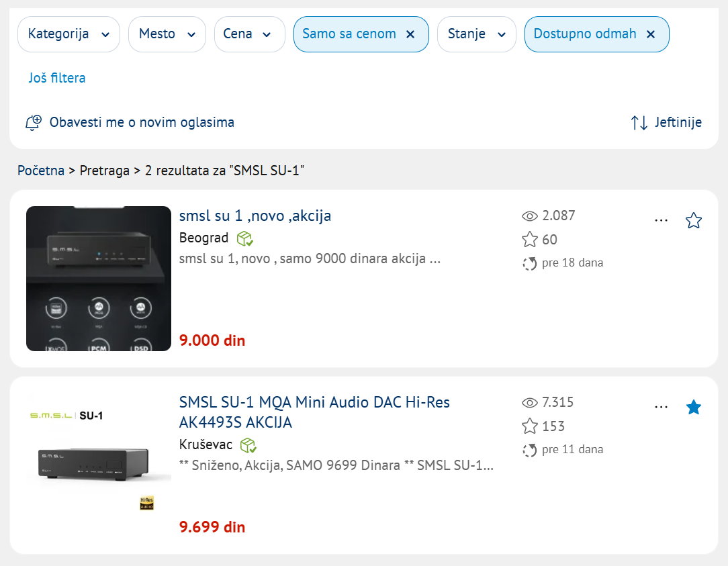
Task: Open the Mesto filter dropdown
Action: tap(167, 34)
